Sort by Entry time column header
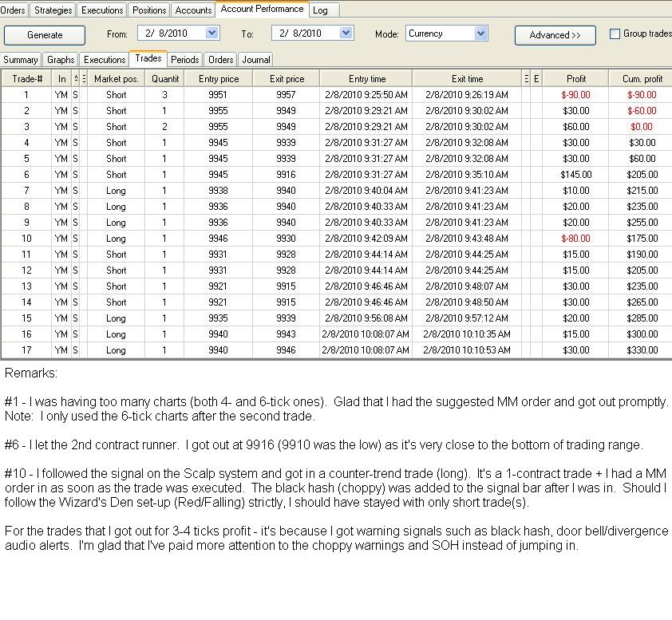Viewport: 672px width, 620px height. pyautogui.click(x=366, y=79)
